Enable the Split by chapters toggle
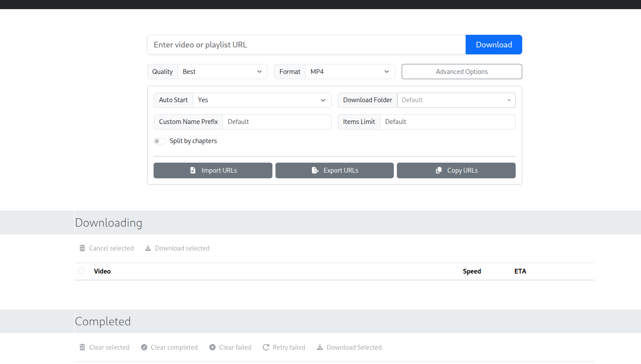The height and width of the screenshot is (364, 641). (x=160, y=141)
